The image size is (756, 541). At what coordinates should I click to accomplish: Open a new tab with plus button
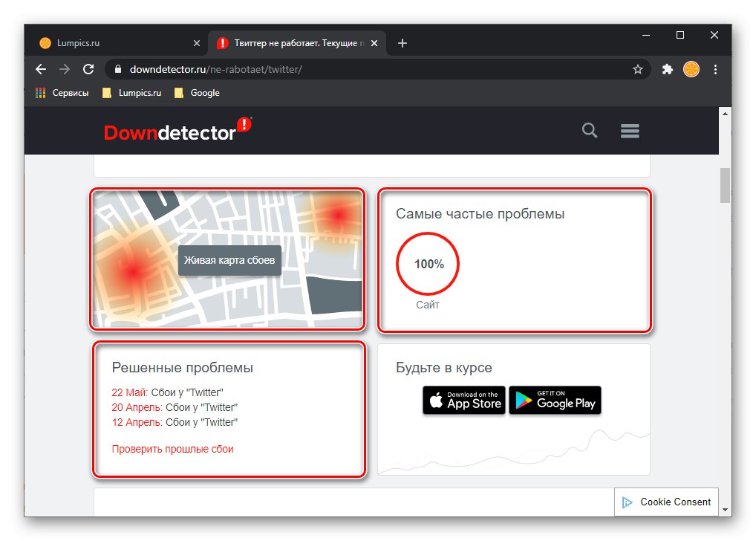pyautogui.click(x=402, y=43)
